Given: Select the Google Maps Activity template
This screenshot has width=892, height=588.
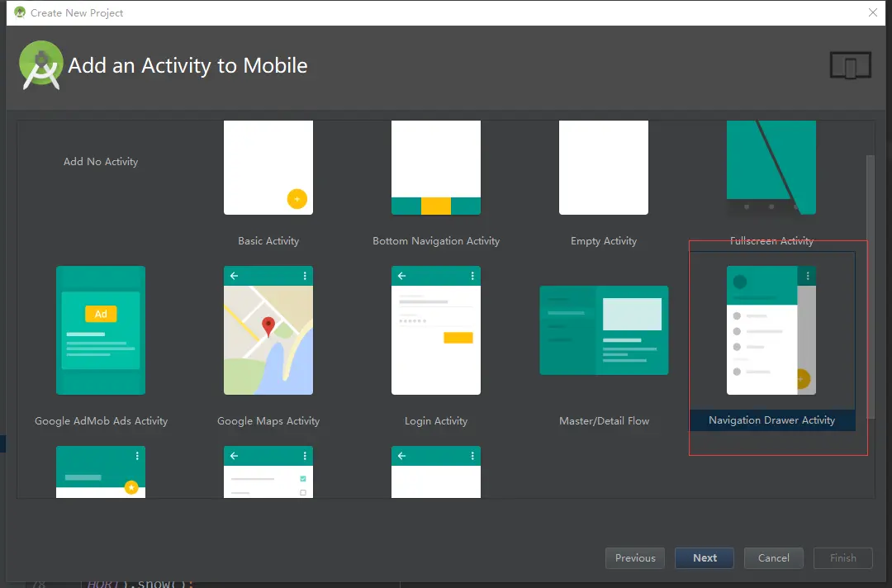Looking at the screenshot, I should [x=268, y=330].
